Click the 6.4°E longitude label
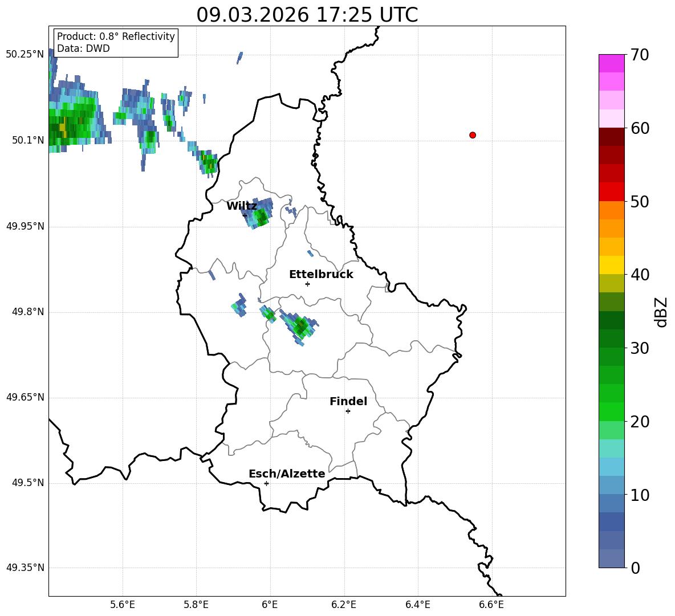The height and width of the screenshot is (616, 675). 417,605
